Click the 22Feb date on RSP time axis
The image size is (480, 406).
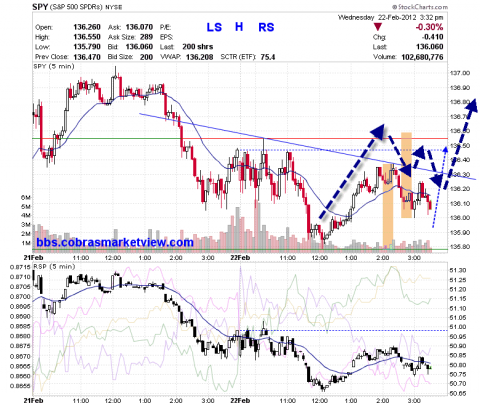click(240, 400)
